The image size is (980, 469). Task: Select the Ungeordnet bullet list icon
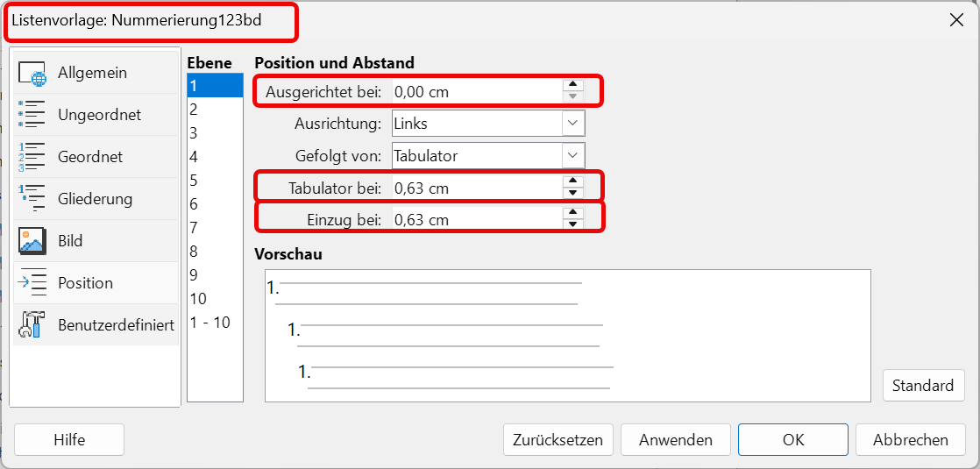[x=32, y=115]
